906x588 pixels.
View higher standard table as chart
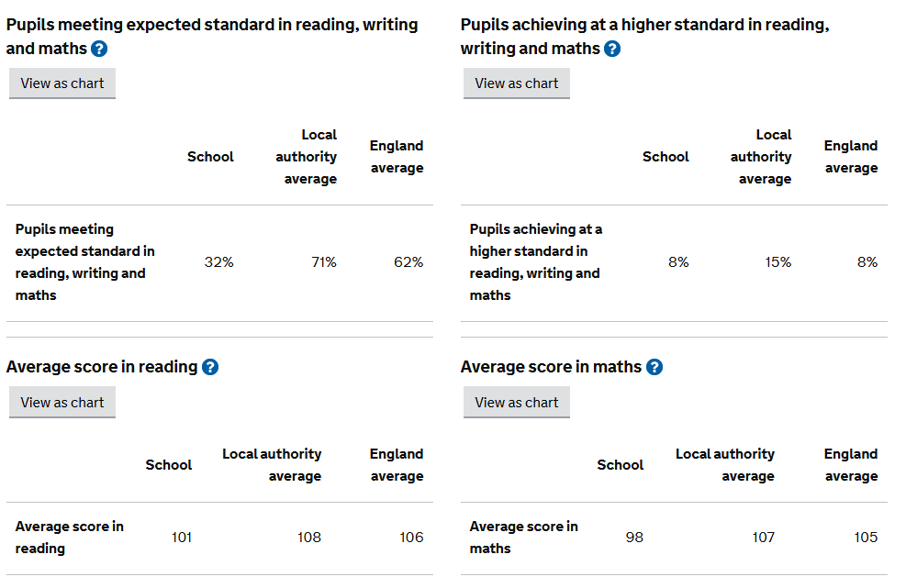point(516,83)
